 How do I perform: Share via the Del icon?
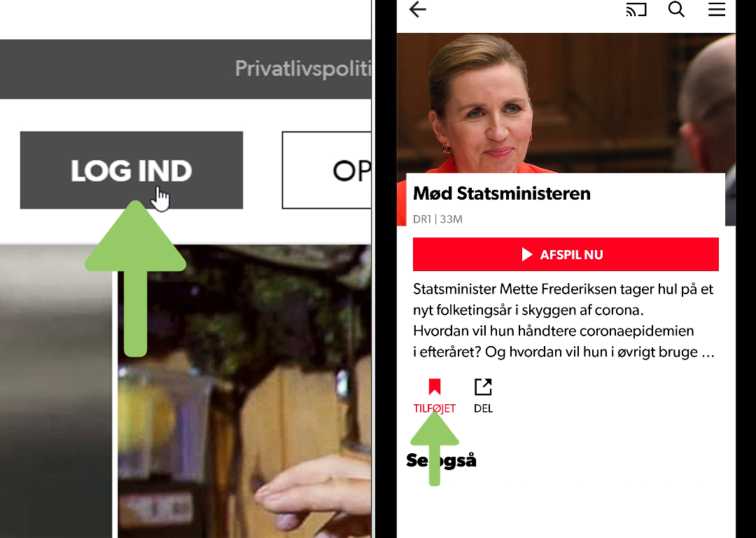pyautogui.click(x=483, y=387)
